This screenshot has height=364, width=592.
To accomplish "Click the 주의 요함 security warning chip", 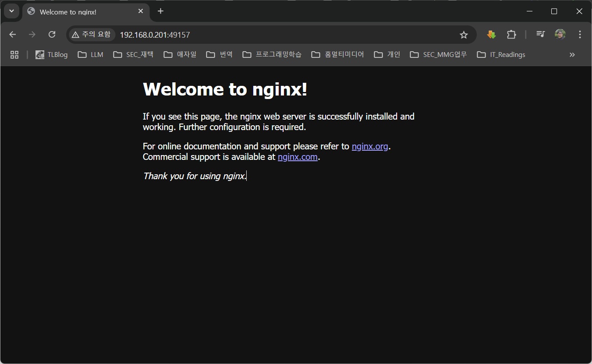I will click(92, 35).
